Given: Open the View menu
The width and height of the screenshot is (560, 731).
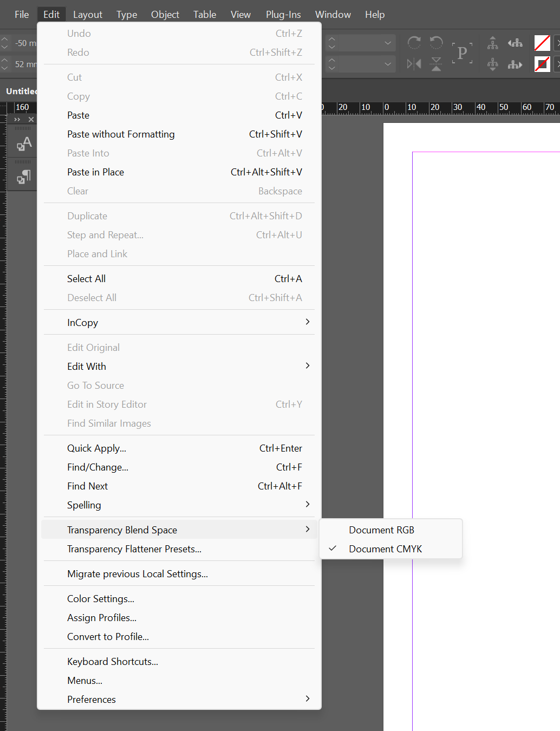Looking at the screenshot, I should 240,15.
